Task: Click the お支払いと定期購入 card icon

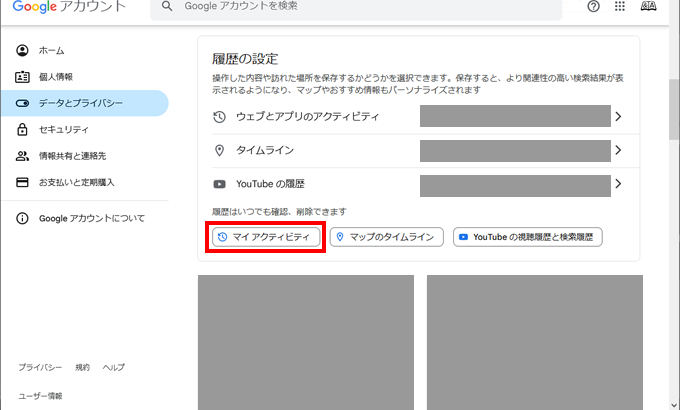Action: click(x=22, y=182)
